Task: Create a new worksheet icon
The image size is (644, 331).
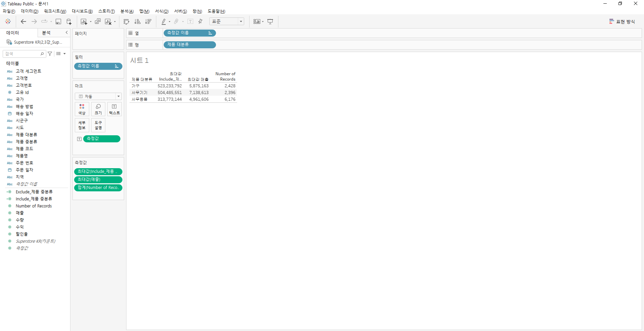Action: pyautogui.click(x=84, y=21)
